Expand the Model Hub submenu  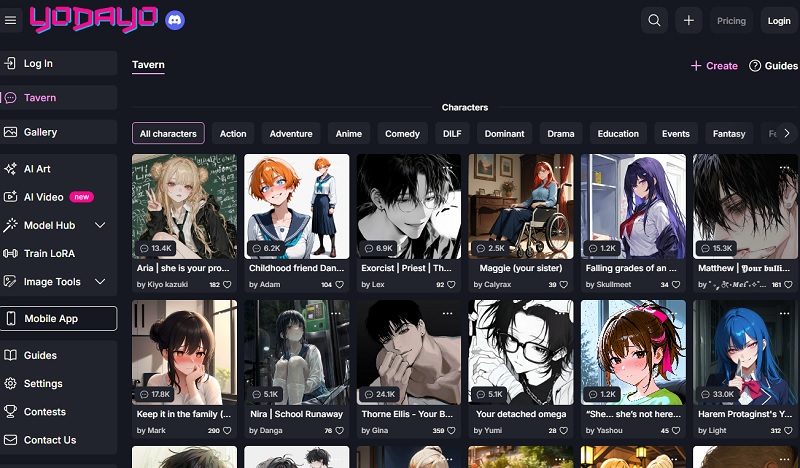100,226
